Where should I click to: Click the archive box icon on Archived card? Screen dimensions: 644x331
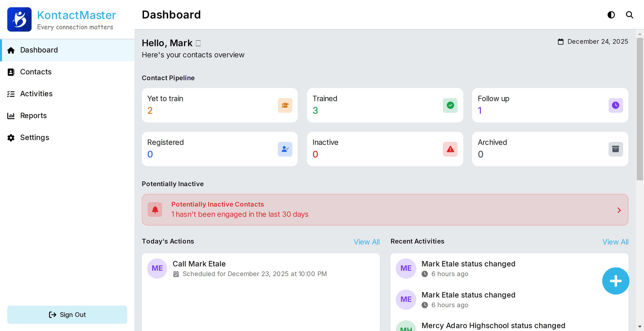click(x=615, y=149)
